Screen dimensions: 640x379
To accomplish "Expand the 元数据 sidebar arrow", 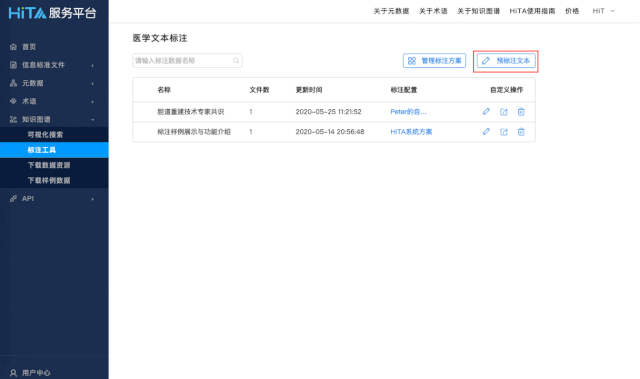I will (x=93, y=84).
